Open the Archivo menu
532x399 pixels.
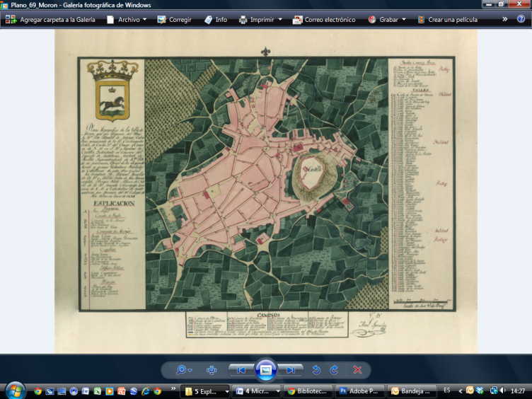pos(126,20)
